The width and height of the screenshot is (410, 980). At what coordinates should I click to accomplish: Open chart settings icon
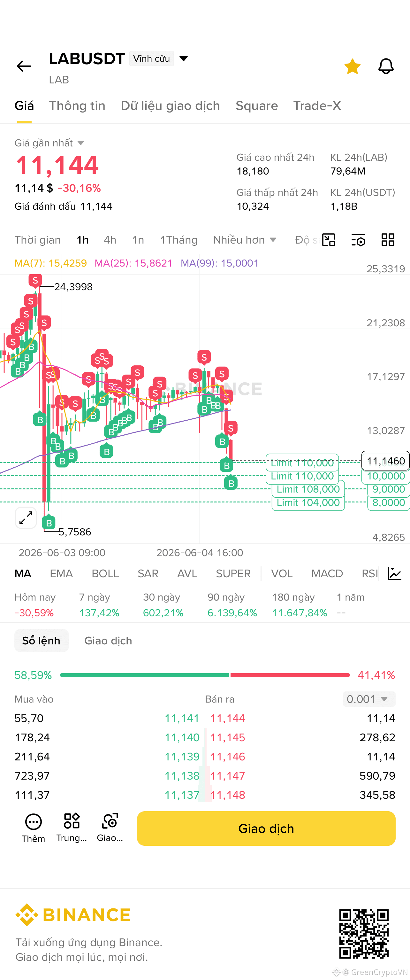click(358, 240)
